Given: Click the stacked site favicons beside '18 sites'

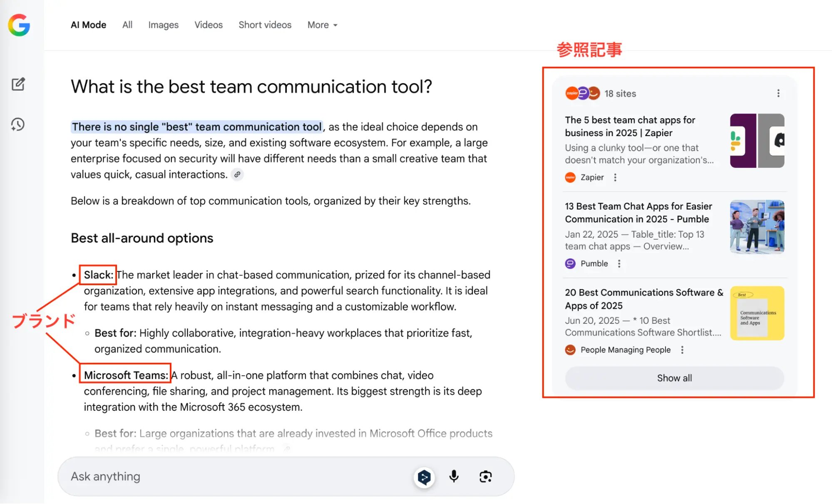Looking at the screenshot, I should coord(583,93).
